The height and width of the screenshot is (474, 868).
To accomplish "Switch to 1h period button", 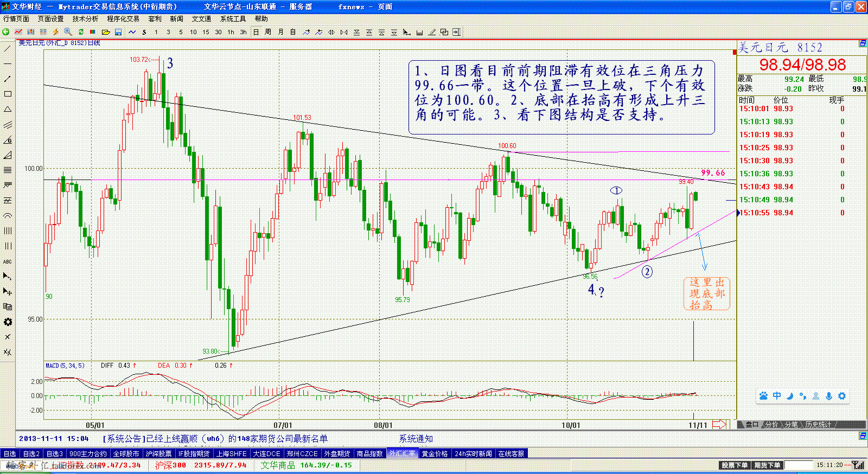I will pyautogui.click(x=231, y=32).
